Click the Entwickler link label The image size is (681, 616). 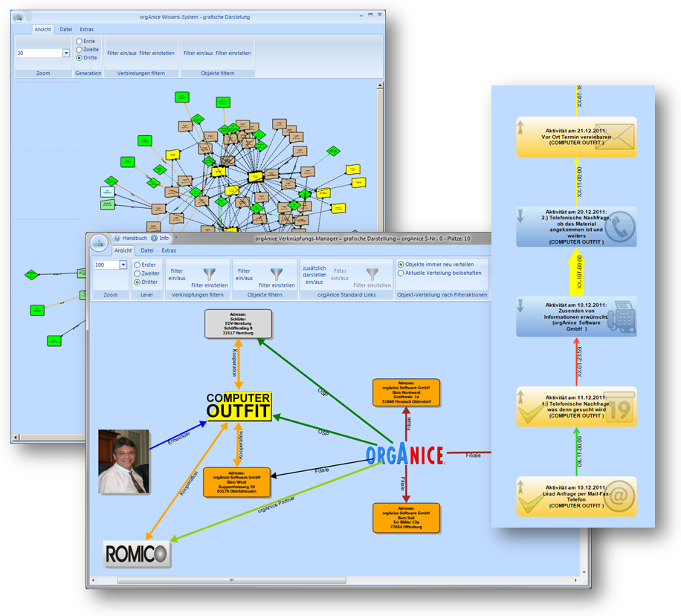click(179, 438)
